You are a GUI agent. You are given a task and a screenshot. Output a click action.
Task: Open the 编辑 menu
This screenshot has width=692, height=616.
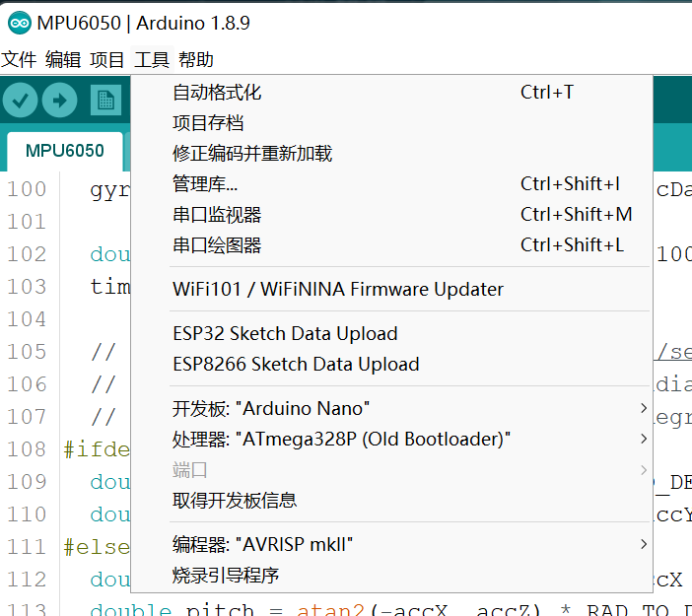click(x=63, y=59)
